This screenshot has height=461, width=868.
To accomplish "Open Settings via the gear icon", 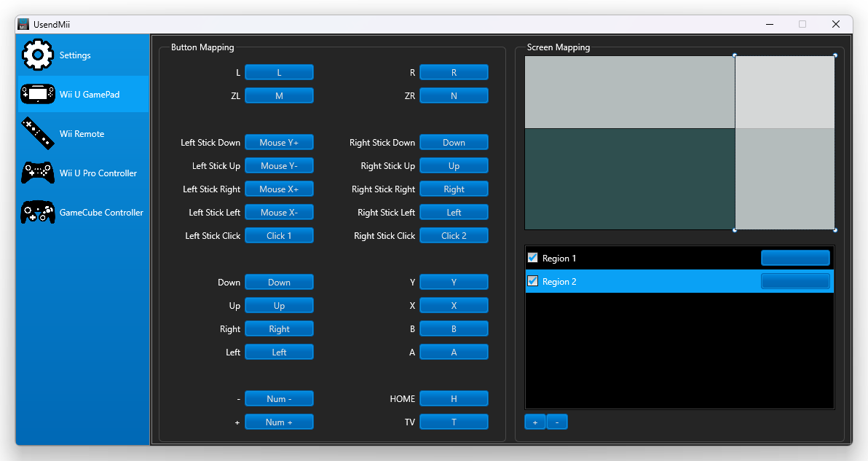I will (x=38, y=55).
